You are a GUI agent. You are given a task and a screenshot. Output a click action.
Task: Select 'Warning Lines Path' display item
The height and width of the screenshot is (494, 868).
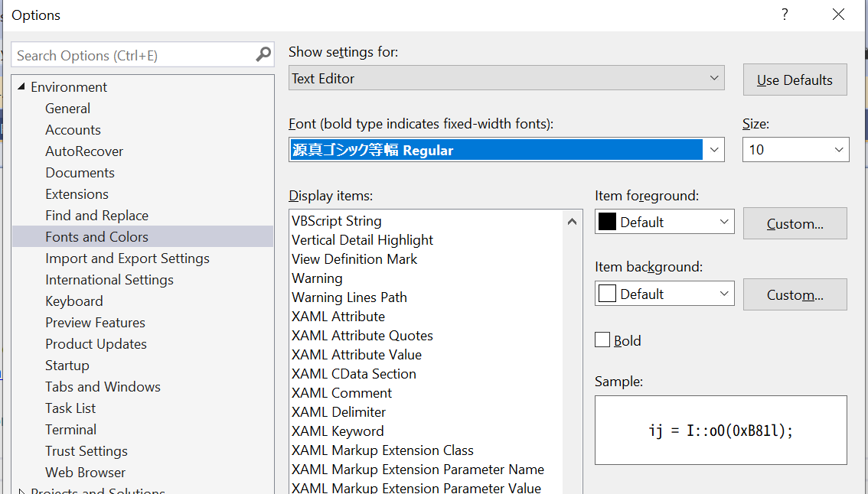[349, 297]
